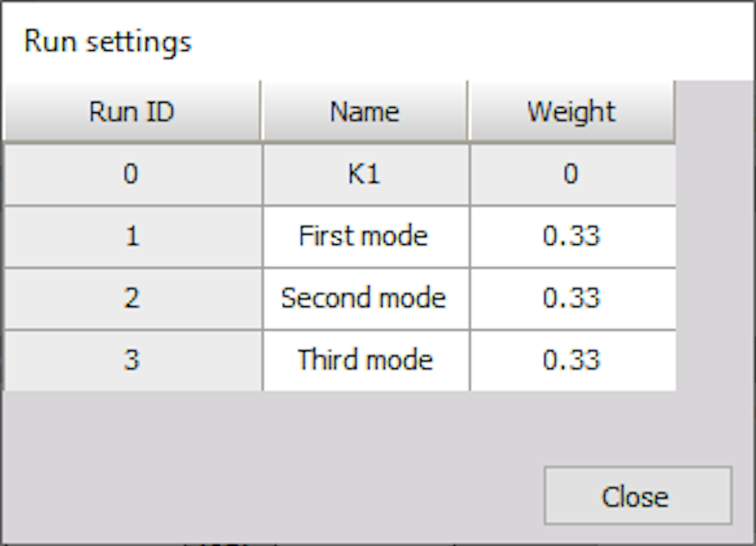Click the weight cell for First mode
Viewport: 756px width, 546px height.
pos(573,237)
